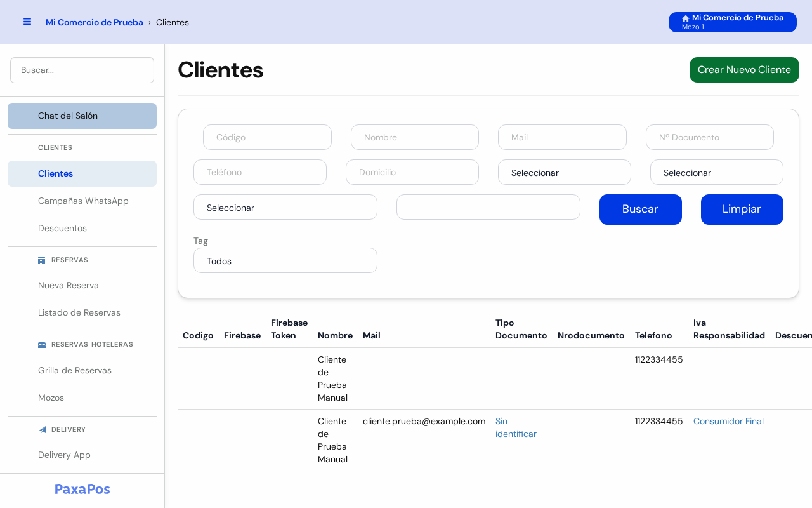Open Listado de Reservas
The image size is (812, 508).
[x=82, y=312]
